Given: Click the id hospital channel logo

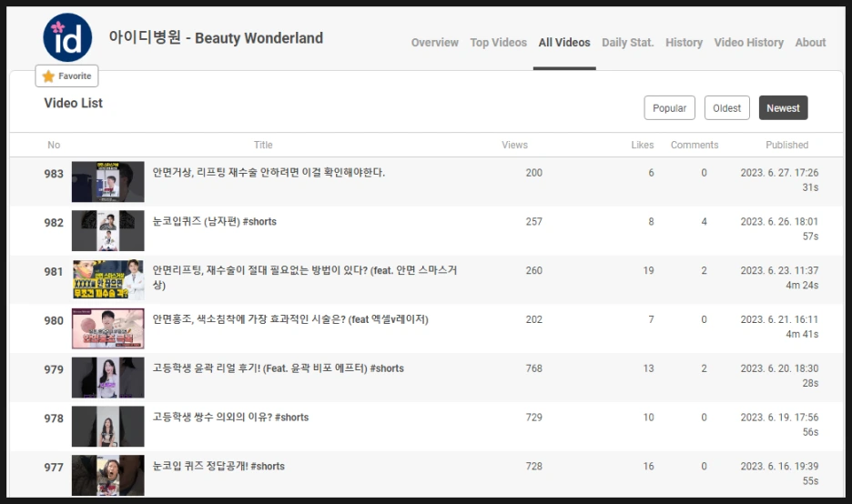Looking at the screenshot, I should (x=67, y=37).
